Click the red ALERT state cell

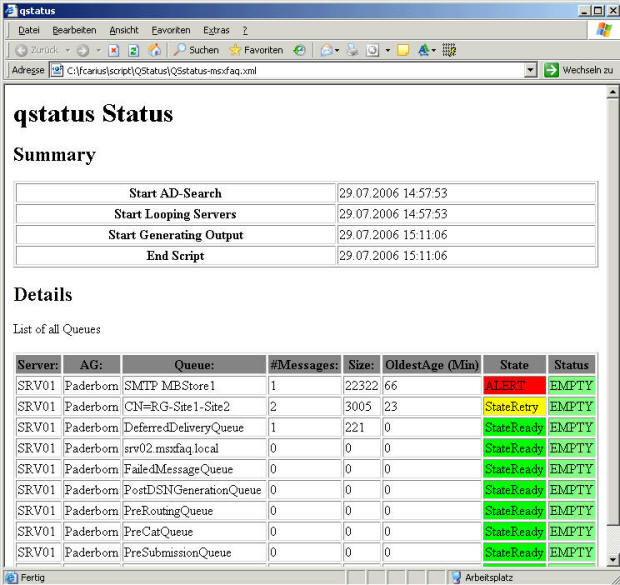[514, 386]
